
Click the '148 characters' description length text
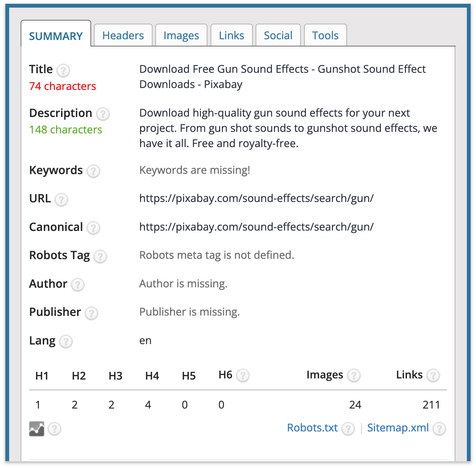point(66,130)
